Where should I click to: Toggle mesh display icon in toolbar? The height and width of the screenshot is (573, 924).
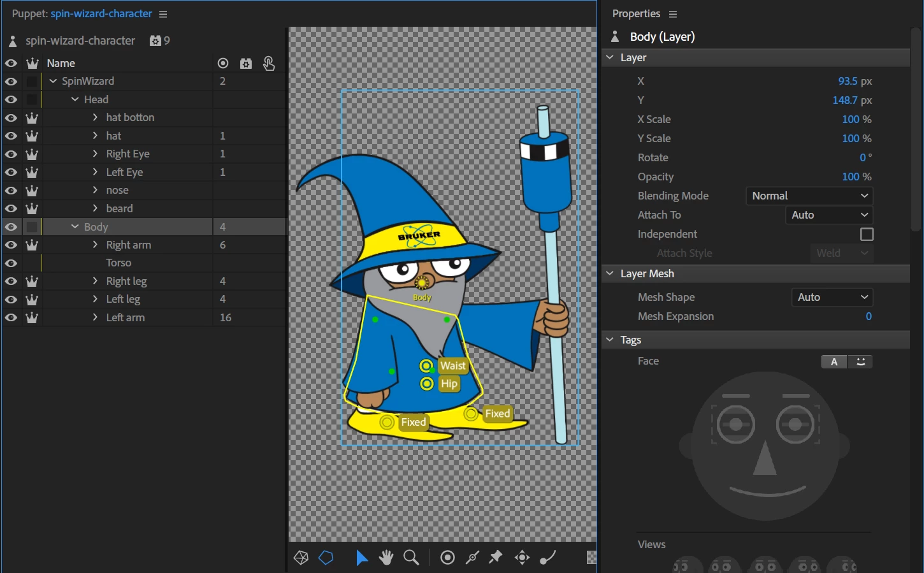tap(301, 558)
